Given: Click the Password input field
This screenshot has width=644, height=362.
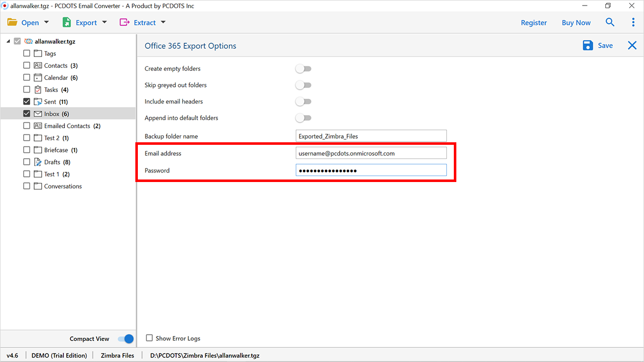Looking at the screenshot, I should (371, 170).
